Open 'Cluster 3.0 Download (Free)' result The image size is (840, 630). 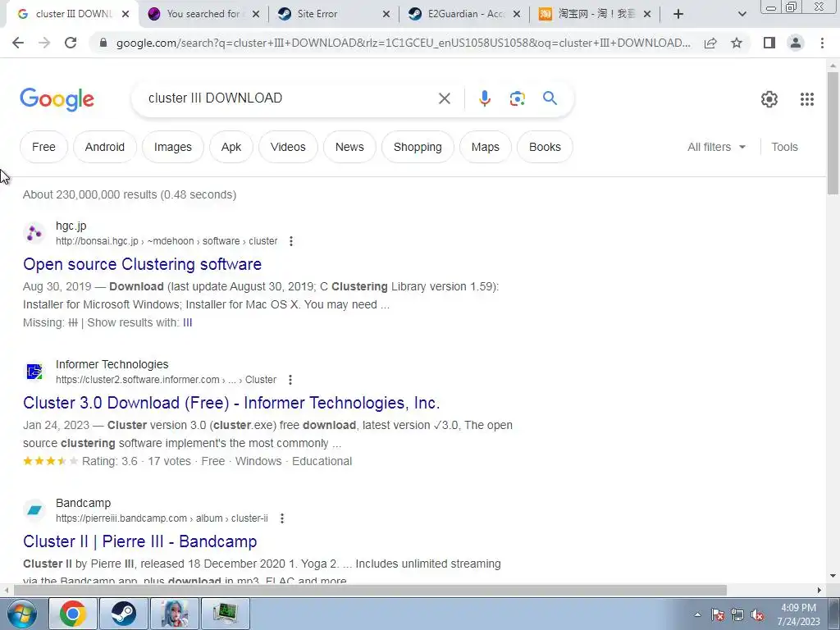231,403
